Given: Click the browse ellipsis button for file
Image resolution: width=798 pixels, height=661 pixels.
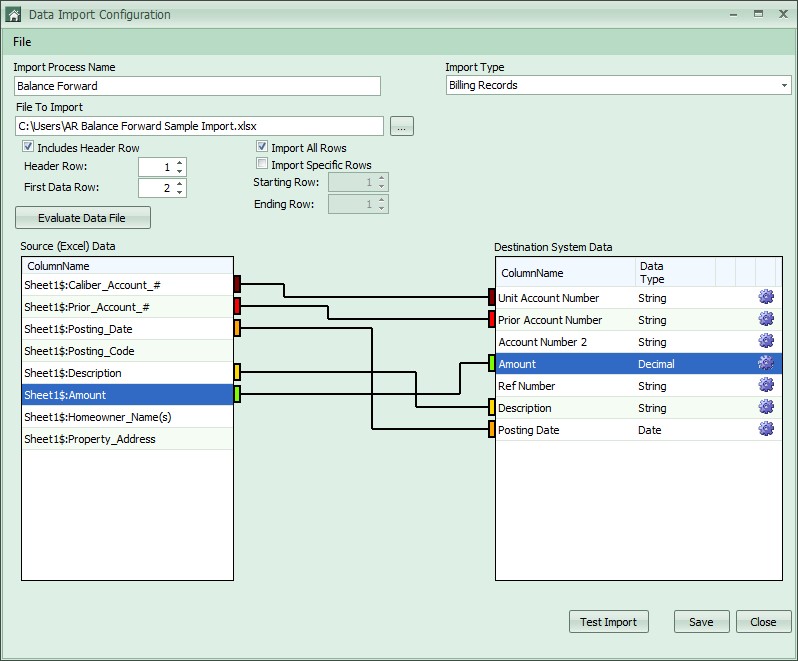Looking at the screenshot, I should (x=401, y=126).
